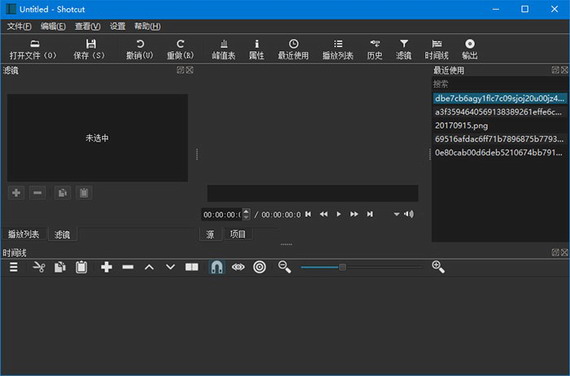The height and width of the screenshot is (376, 570).
Task: Zoom in timeline magnifier icon
Action: [438, 267]
